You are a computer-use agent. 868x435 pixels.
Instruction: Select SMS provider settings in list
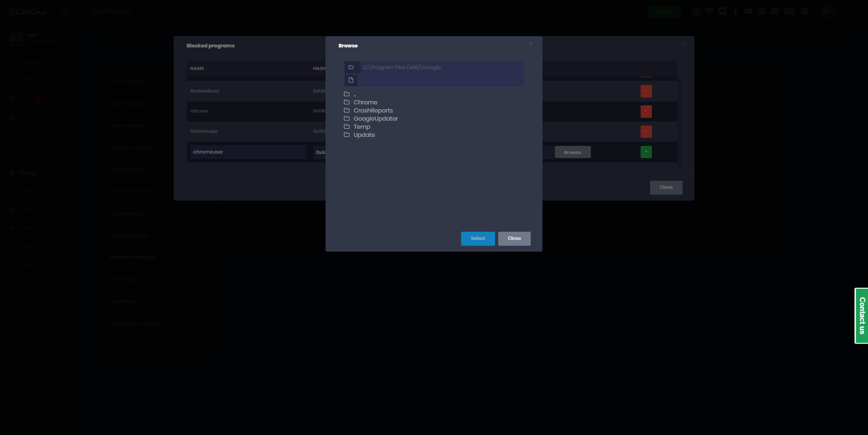coord(136,323)
